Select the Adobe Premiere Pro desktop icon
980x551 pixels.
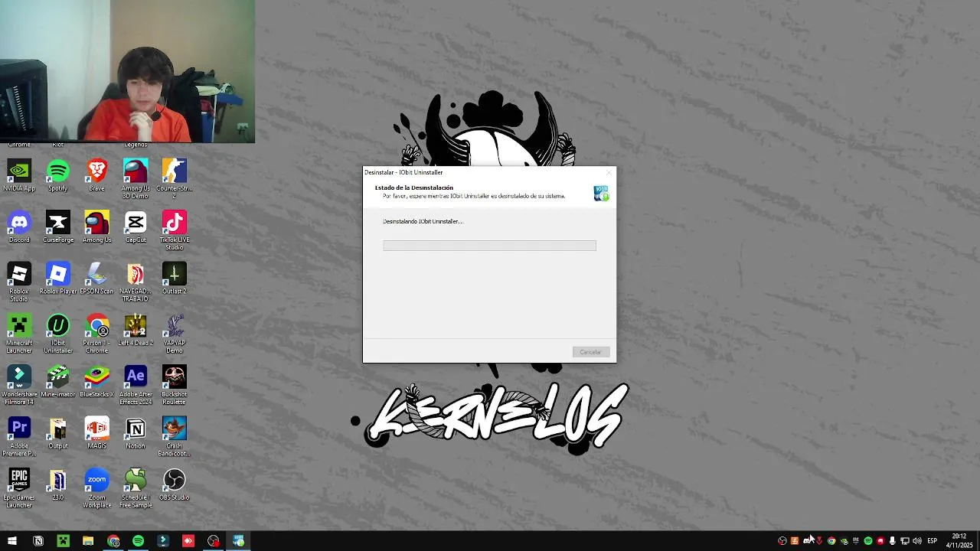point(19,435)
